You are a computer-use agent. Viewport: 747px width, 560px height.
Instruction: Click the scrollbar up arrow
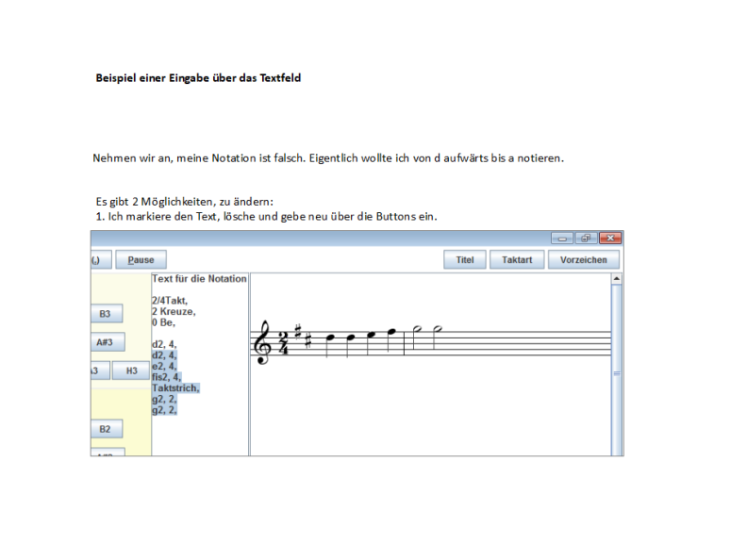coord(617,279)
